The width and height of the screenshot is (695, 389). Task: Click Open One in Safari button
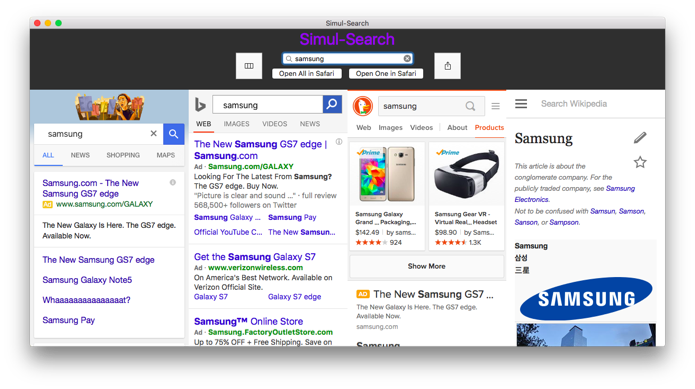(386, 74)
